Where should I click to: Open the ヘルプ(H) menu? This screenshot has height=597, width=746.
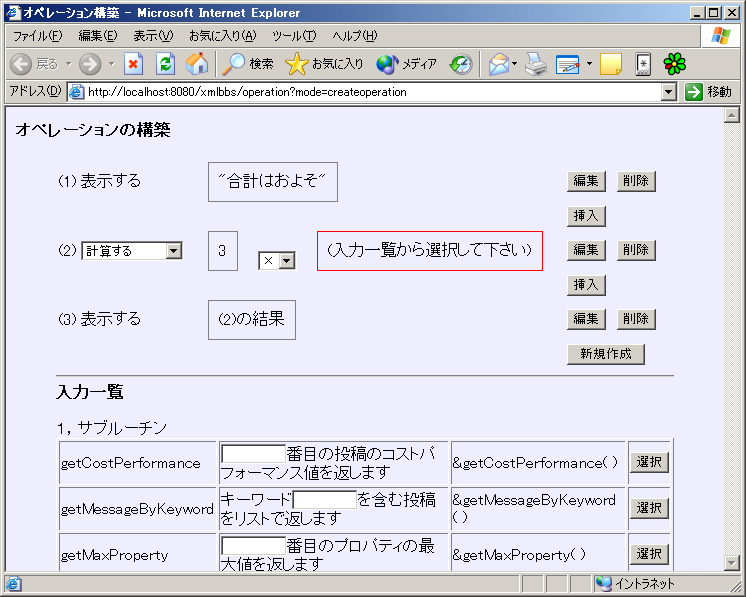pyautogui.click(x=354, y=36)
